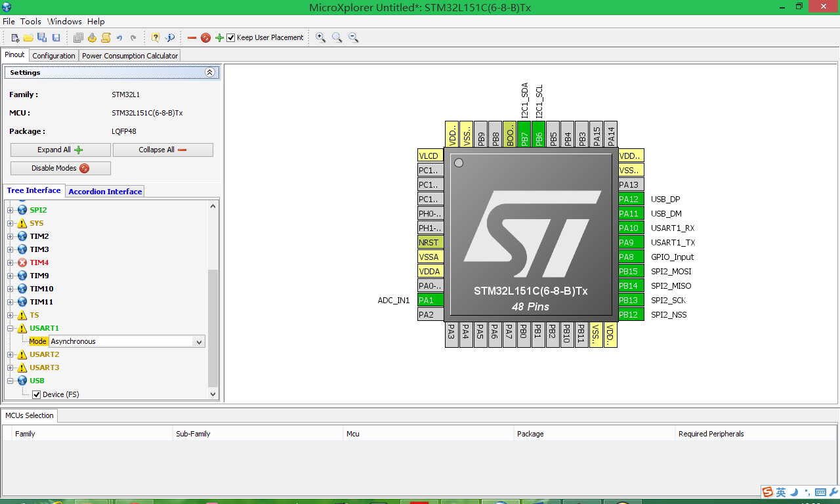Click the gray stacked-squares toolbar icon

coord(78,38)
